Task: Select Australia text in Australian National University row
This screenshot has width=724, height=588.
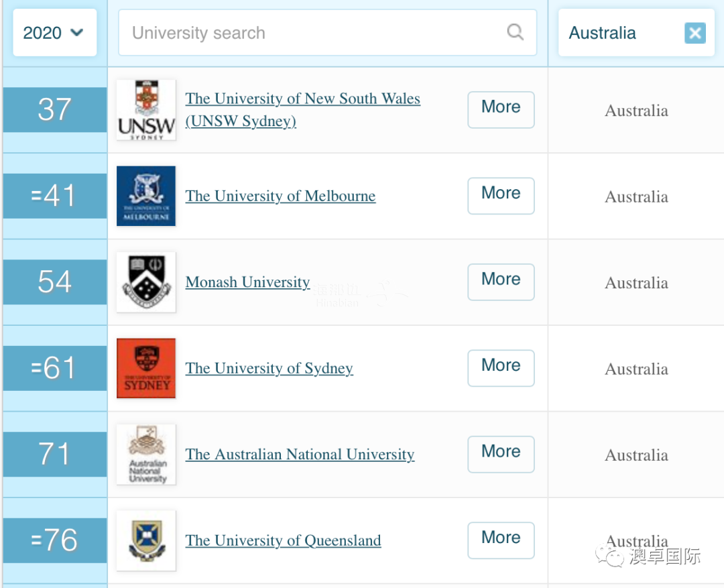Action: pyautogui.click(x=636, y=455)
